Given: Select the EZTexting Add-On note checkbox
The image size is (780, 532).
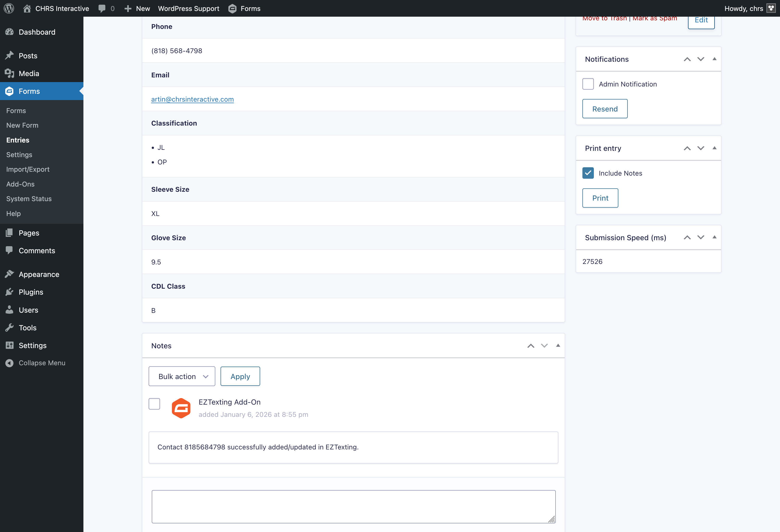Looking at the screenshot, I should click(x=154, y=404).
